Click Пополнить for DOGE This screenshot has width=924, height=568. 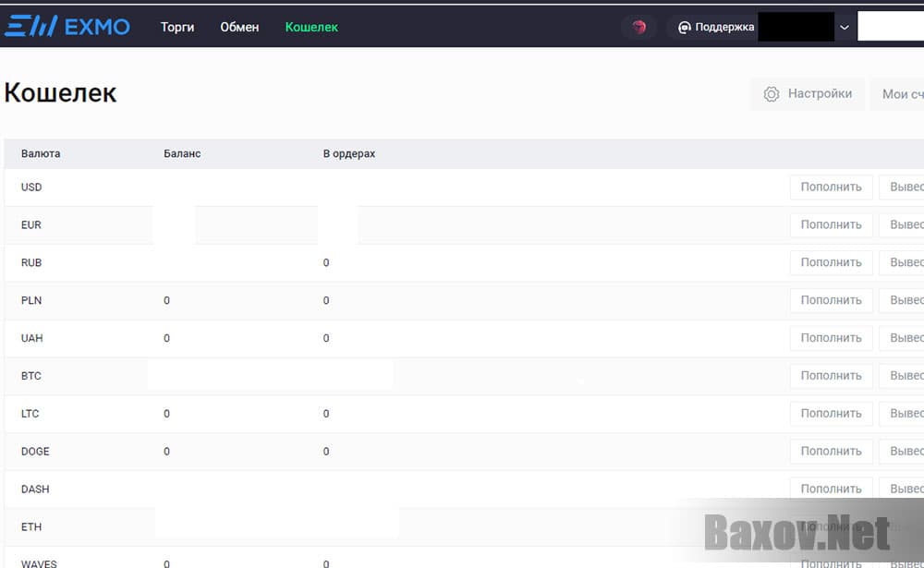pos(831,452)
